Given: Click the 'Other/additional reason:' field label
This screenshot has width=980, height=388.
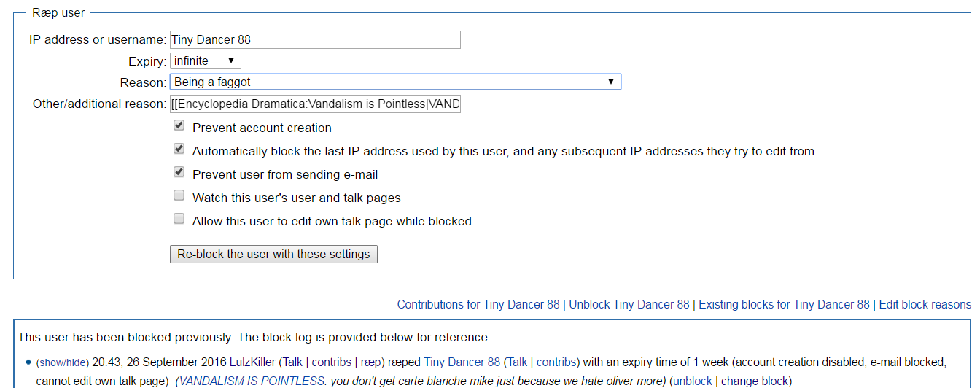Looking at the screenshot, I should coord(100,104).
